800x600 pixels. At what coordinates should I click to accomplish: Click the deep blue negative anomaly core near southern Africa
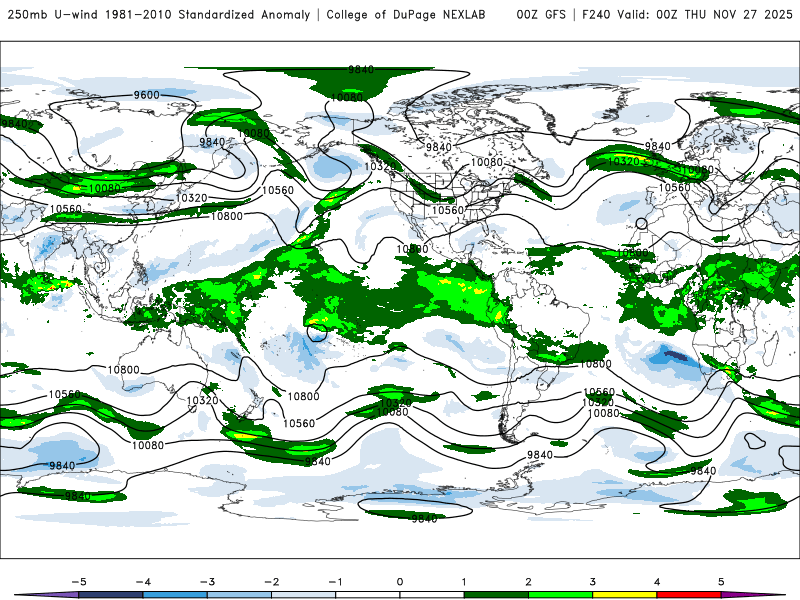click(x=675, y=355)
